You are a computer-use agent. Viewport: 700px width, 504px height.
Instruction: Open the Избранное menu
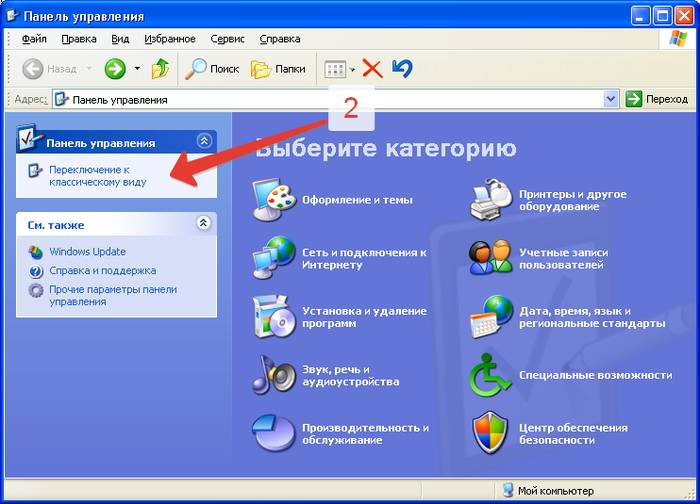pos(169,39)
